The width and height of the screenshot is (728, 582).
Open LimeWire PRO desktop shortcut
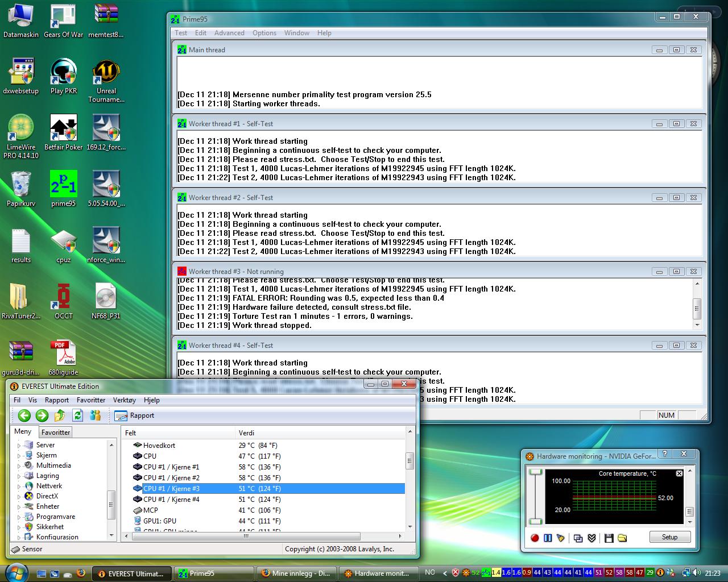click(x=21, y=137)
